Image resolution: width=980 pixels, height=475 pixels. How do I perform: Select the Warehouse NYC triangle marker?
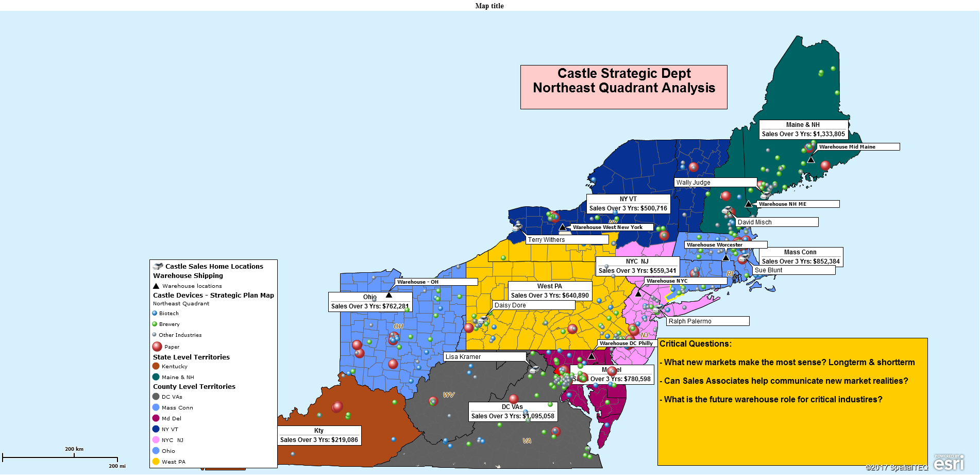638,293
